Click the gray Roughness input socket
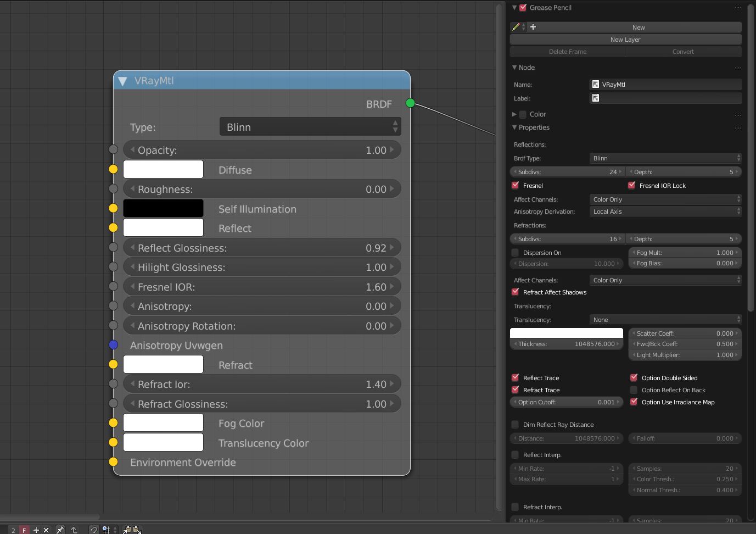This screenshot has width=756, height=534. click(x=113, y=188)
